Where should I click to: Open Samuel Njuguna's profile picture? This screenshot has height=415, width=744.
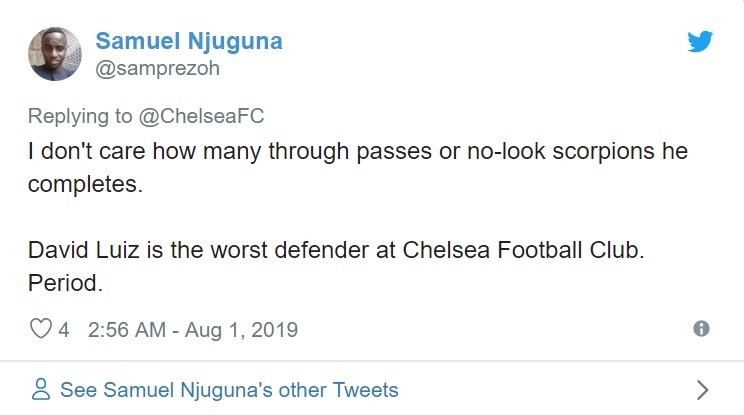(x=54, y=53)
